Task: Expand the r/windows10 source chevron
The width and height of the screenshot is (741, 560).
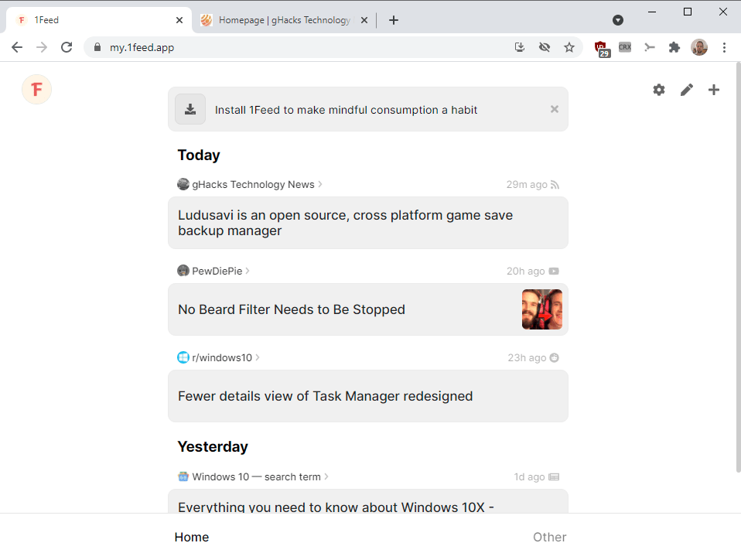Action: tap(258, 357)
